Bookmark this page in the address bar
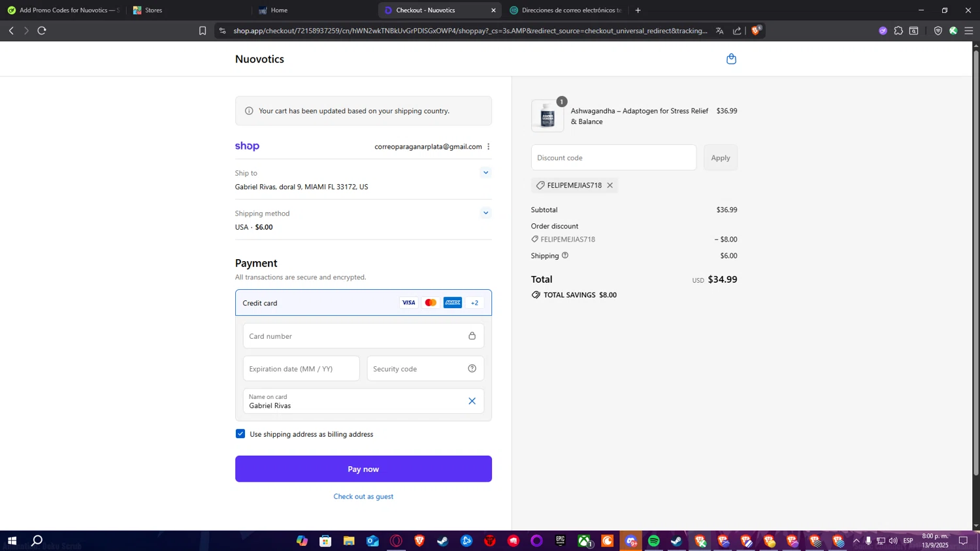 tap(203, 31)
